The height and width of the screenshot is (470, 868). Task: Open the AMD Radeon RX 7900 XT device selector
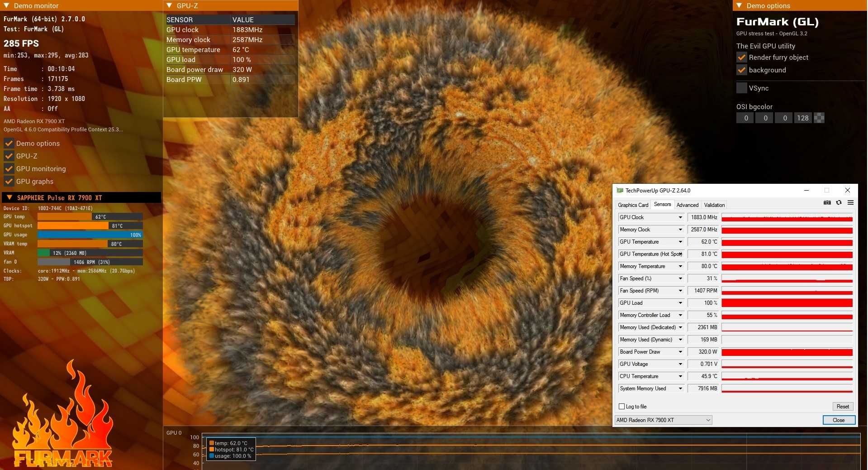[663, 420]
